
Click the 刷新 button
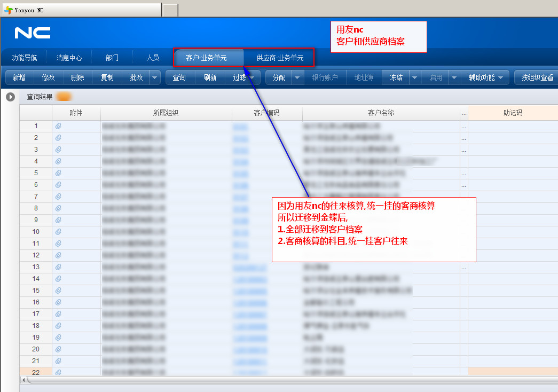click(210, 78)
